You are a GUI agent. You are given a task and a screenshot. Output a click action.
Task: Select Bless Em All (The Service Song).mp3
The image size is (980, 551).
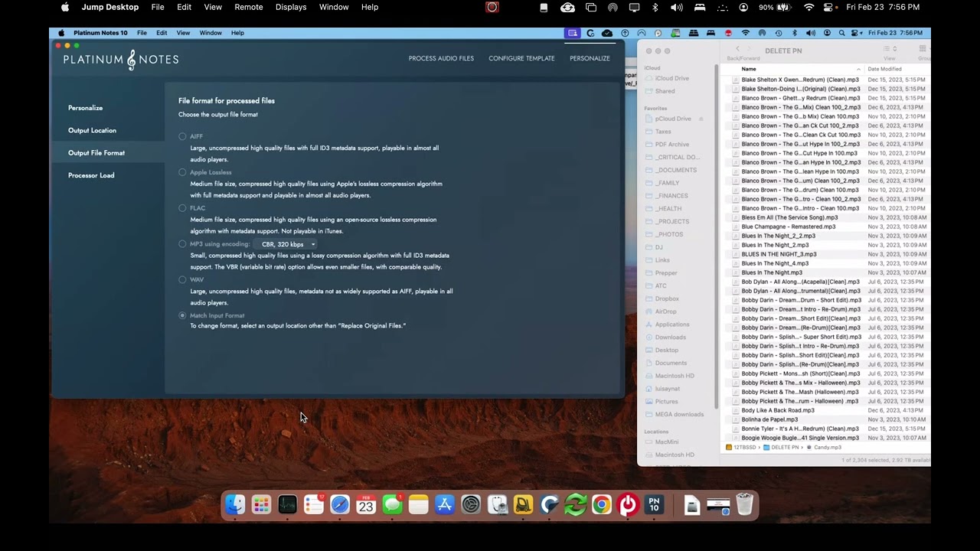click(789, 217)
